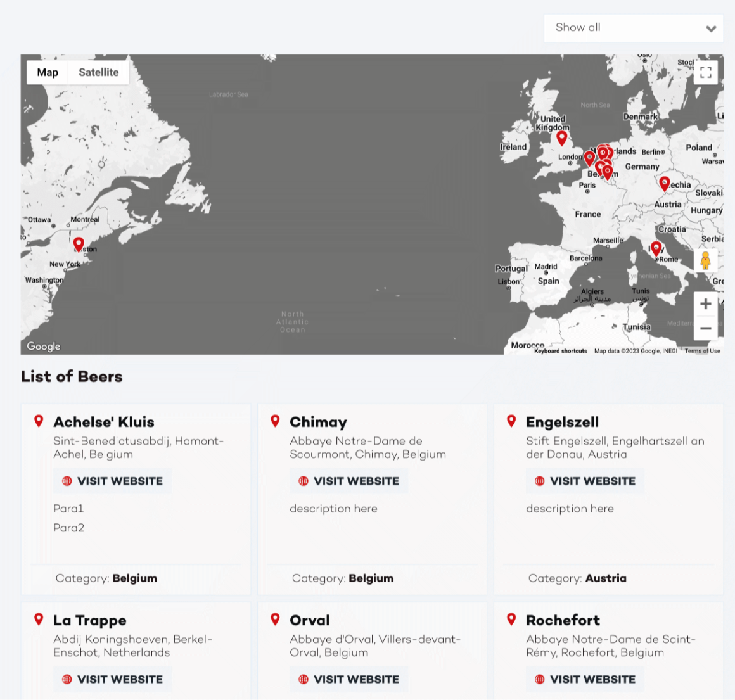
Task: Click the Chimay location pin icon
Action: [x=275, y=421]
